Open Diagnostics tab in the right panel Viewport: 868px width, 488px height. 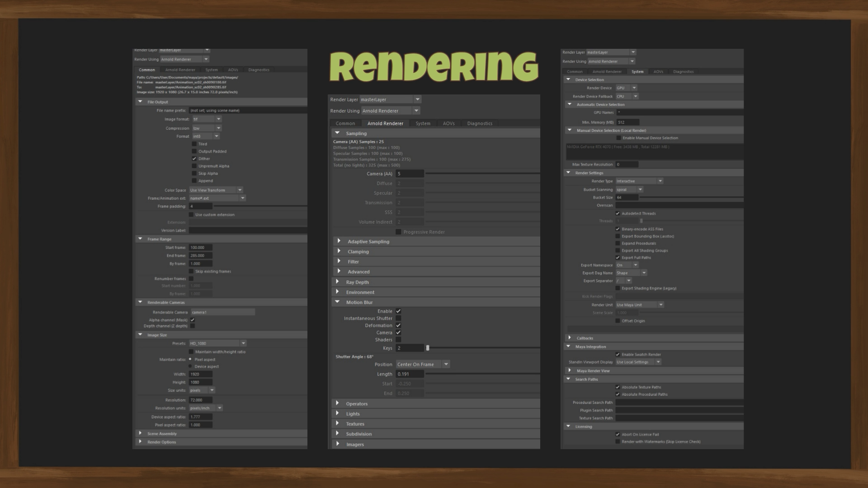(683, 72)
